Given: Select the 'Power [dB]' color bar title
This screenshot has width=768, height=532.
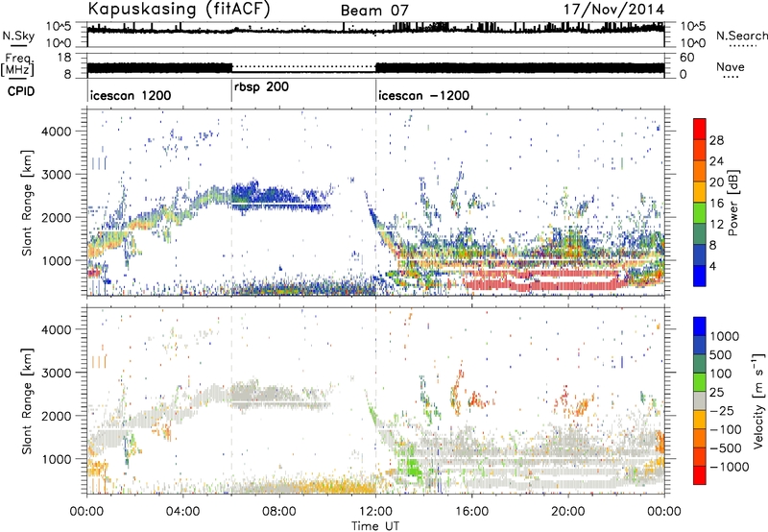Looking at the screenshot, I should click(732, 203).
